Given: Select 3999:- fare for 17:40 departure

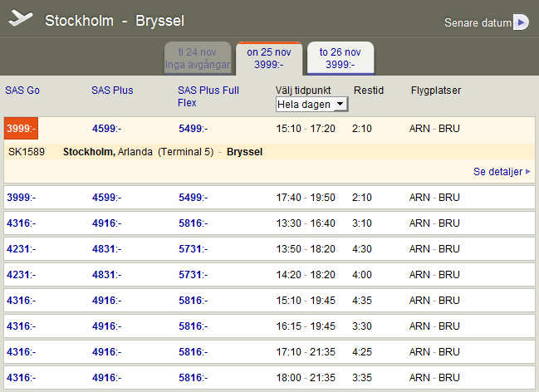Looking at the screenshot, I should [21, 198].
